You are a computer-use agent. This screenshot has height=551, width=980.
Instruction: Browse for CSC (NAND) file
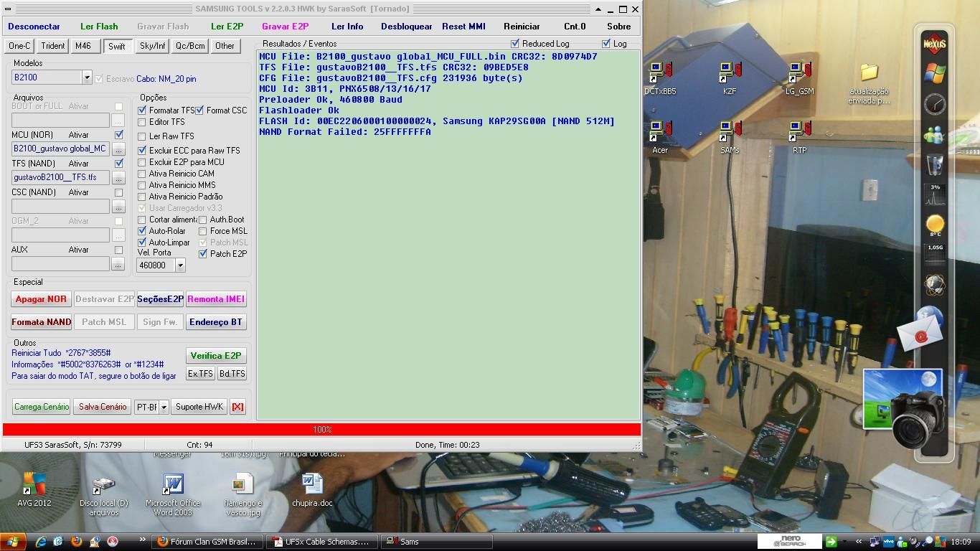pyautogui.click(x=118, y=207)
